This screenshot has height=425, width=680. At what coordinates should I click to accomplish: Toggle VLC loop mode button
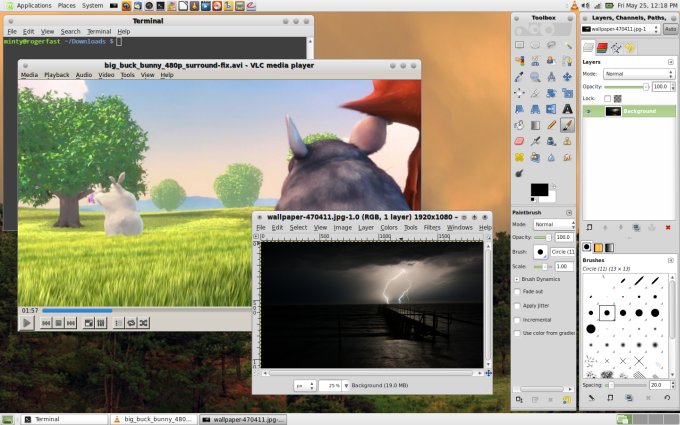(x=131, y=323)
